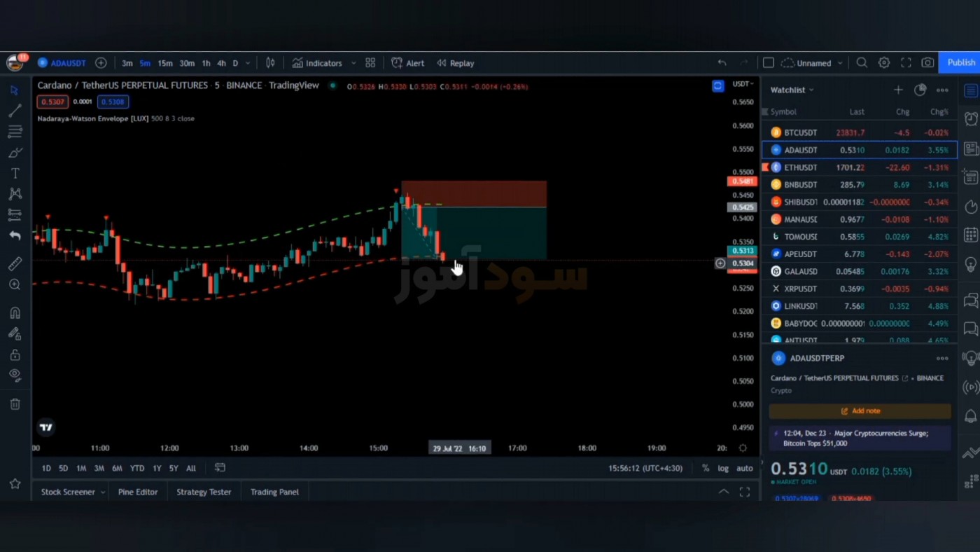980x552 pixels.
Task: Expand the Watchlist name dropdown
Action: [x=792, y=90]
